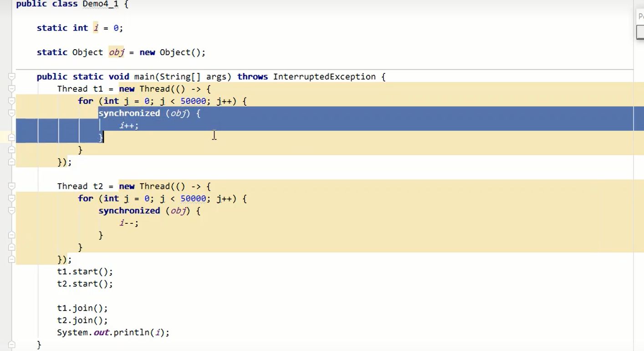The height and width of the screenshot is (351, 644).
Task: Click the fold marker beside the class closing brace
Action: [x=11, y=345]
